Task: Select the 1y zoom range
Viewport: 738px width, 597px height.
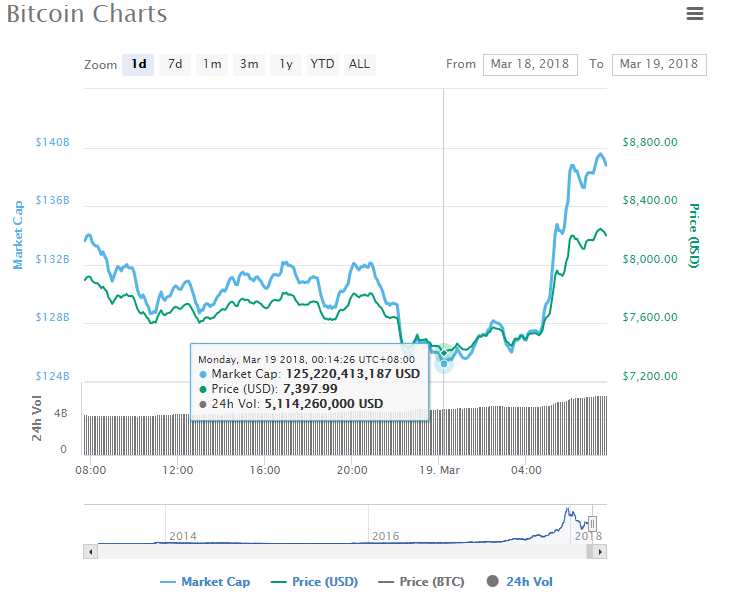Action: (x=286, y=64)
